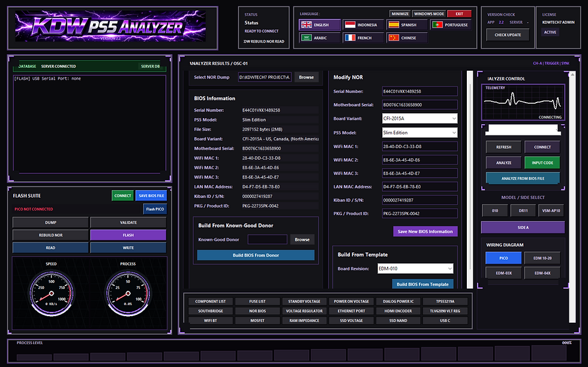Show the EDM 10-20 wiring diagram
Screen dimensions: 588x367
[x=542, y=258]
